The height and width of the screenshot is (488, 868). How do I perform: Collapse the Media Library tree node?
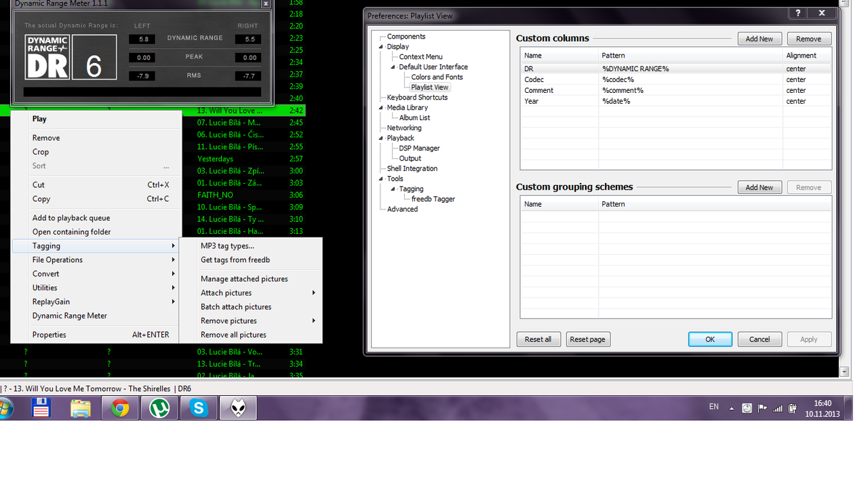(x=380, y=108)
